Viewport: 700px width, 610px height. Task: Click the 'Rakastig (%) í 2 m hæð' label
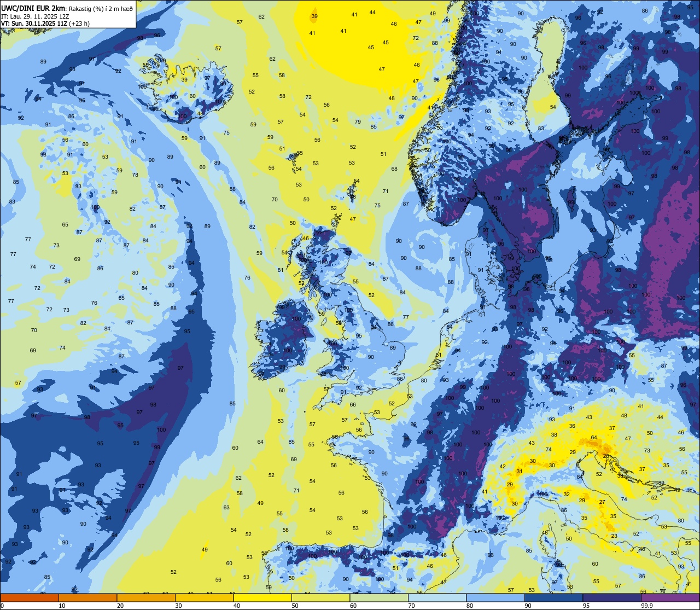(x=100, y=8)
